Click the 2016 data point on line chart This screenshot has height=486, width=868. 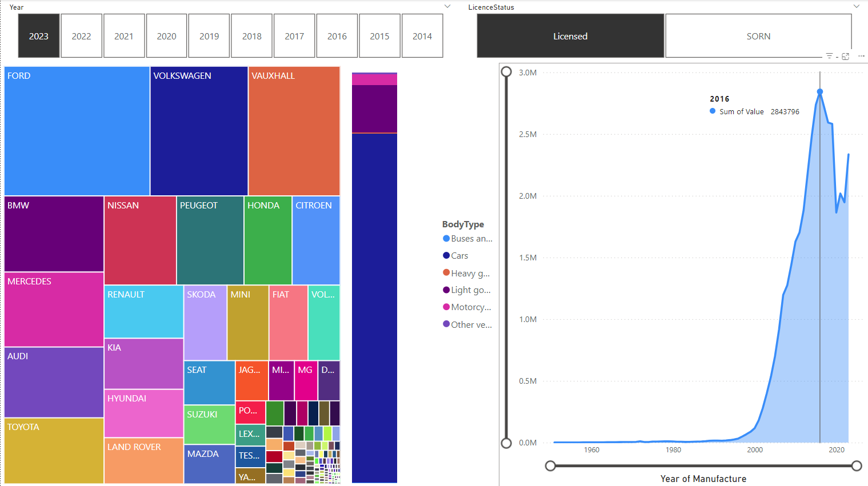tap(820, 91)
